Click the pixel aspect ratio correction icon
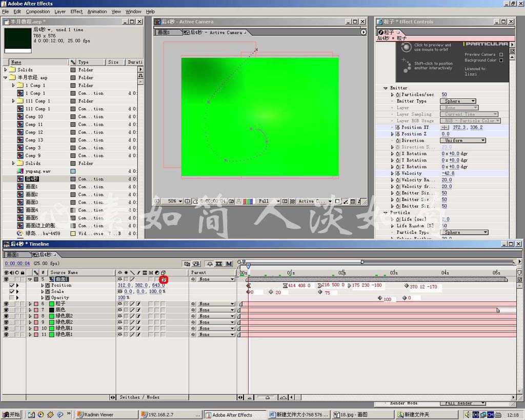 337,202
